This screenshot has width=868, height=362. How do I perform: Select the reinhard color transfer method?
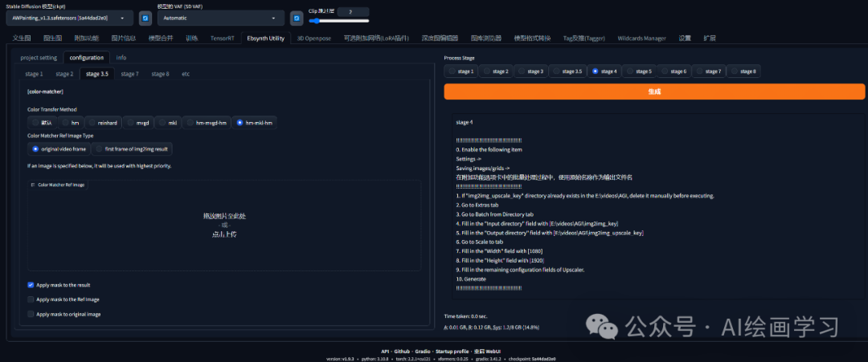pyautogui.click(x=103, y=123)
